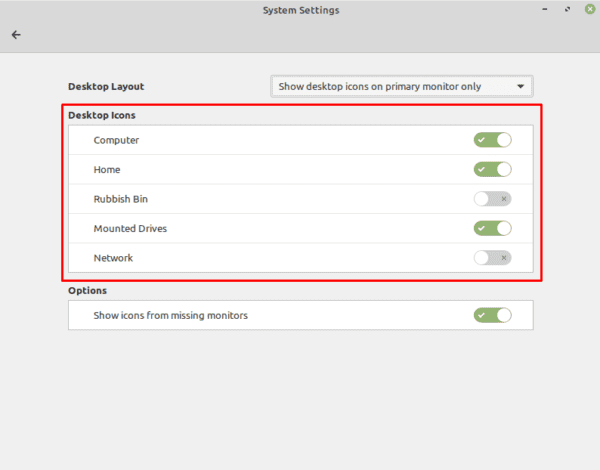Select the Home row label
Viewport: 600px width, 470px height.
[107, 170]
